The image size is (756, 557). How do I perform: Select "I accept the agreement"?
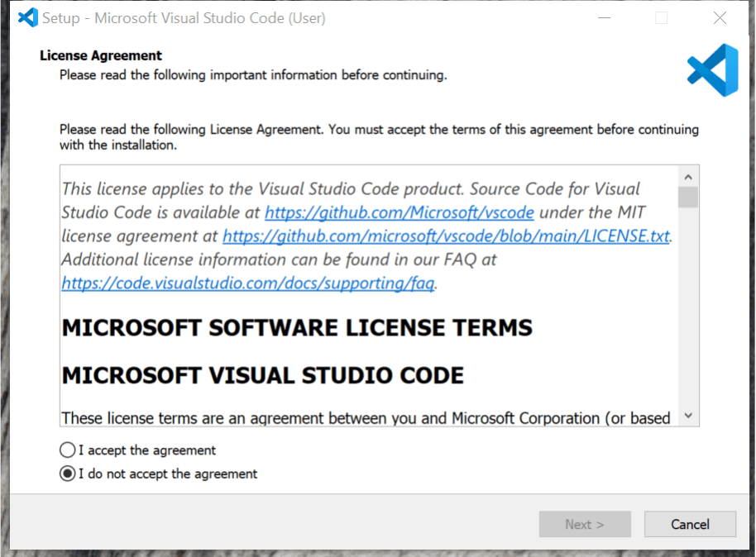pos(68,450)
